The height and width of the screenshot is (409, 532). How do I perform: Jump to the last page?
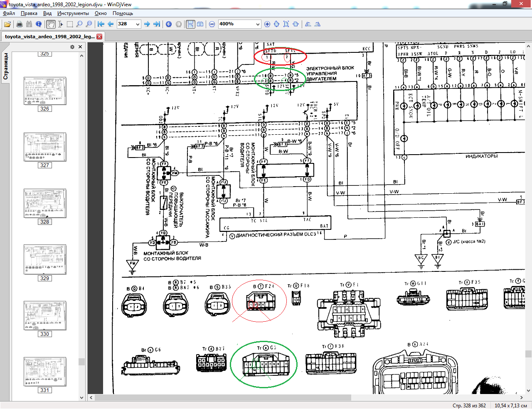[x=157, y=24]
